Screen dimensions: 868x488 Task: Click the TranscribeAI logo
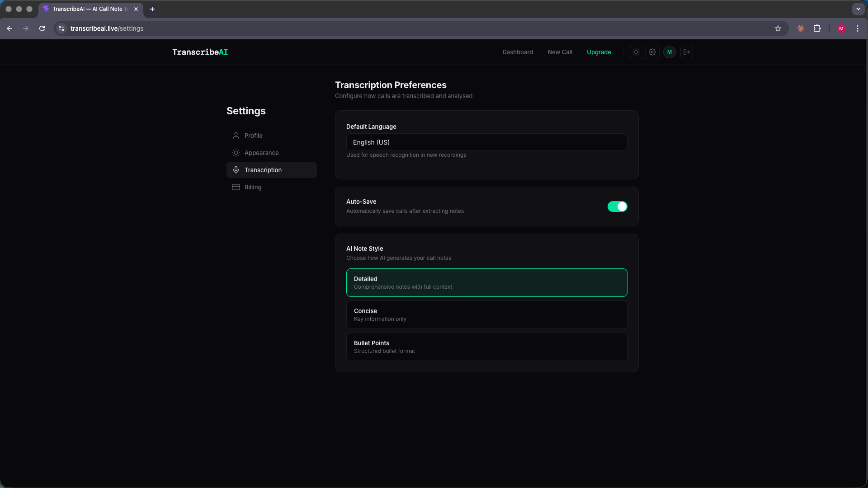pos(200,52)
